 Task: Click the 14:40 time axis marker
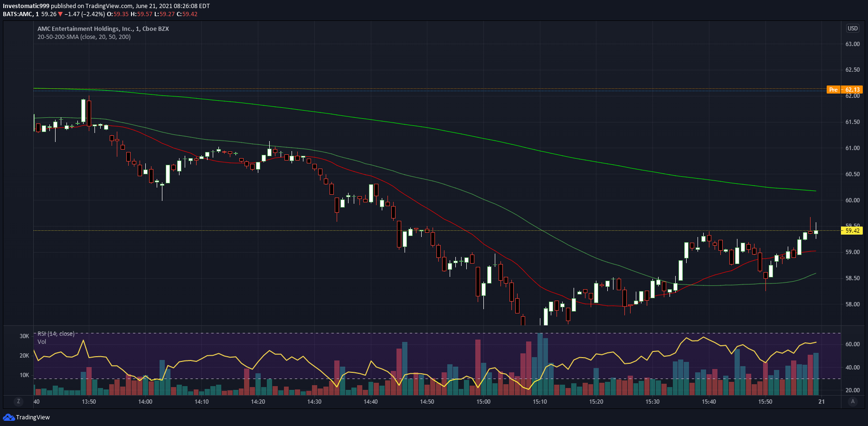tap(371, 402)
